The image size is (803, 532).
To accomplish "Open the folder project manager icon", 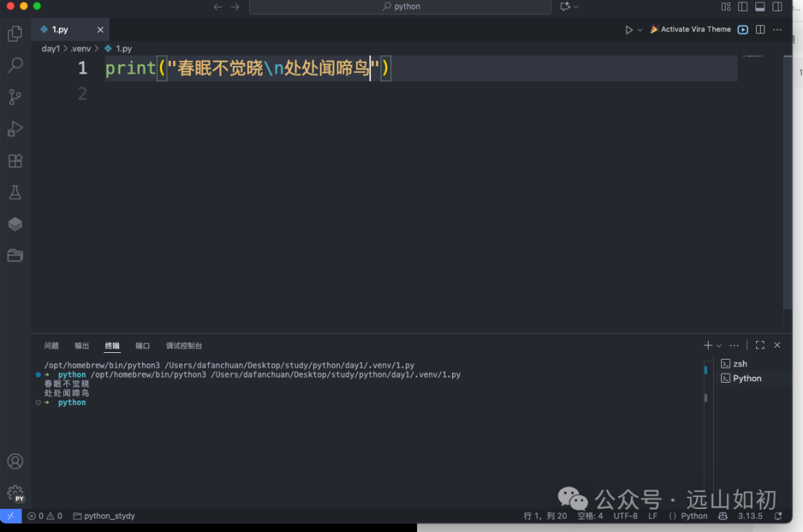I will pyautogui.click(x=16, y=256).
